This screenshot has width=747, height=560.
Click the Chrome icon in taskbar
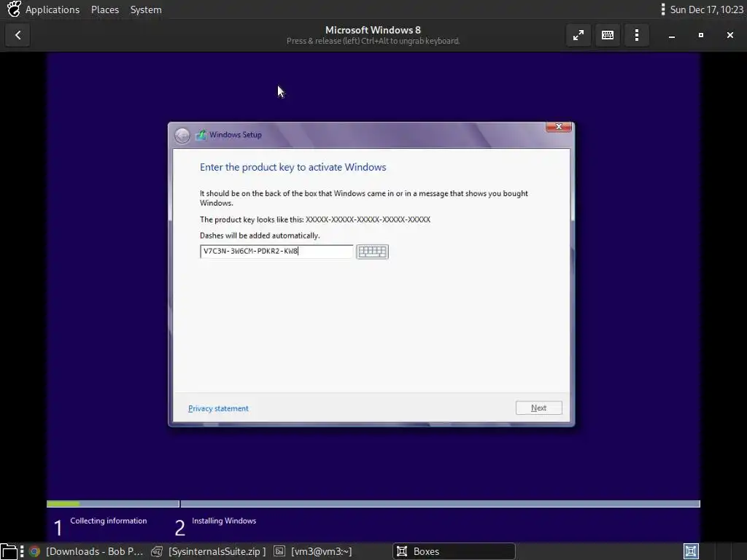(x=34, y=551)
